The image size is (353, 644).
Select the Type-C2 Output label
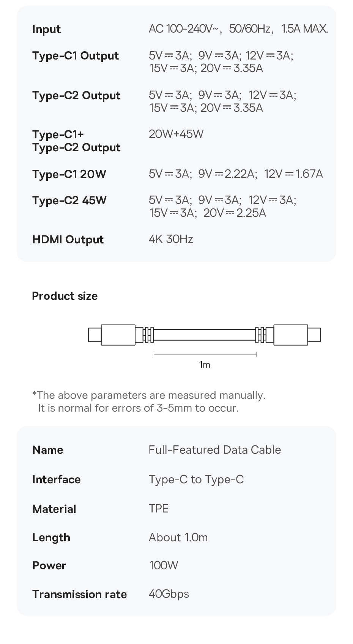(x=76, y=96)
